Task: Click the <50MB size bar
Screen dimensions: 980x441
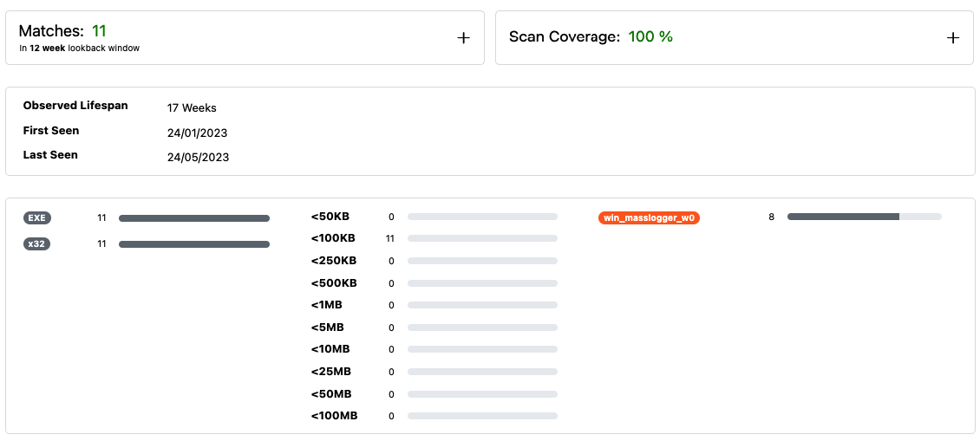Action: (x=482, y=394)
